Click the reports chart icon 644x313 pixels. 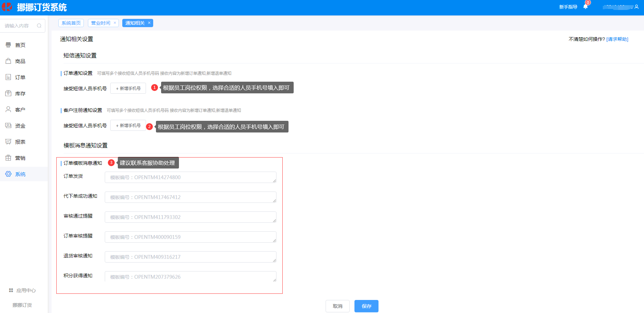tap(8, 142)
